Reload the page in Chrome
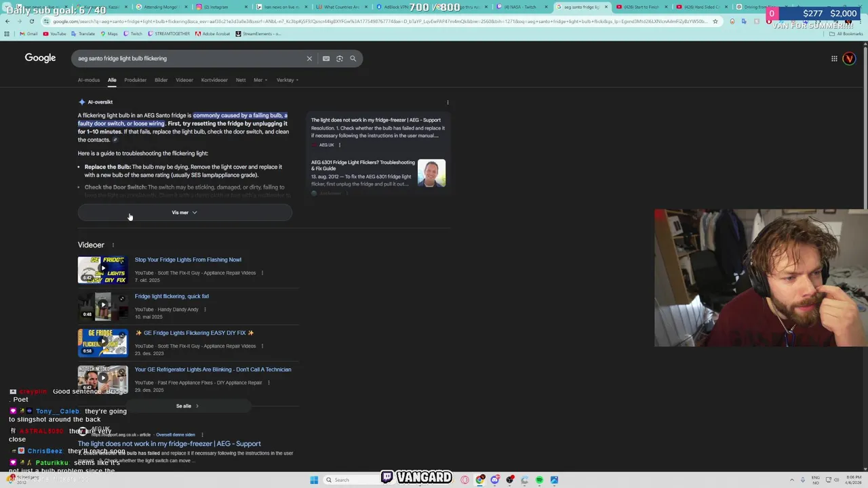 [31, 21]
